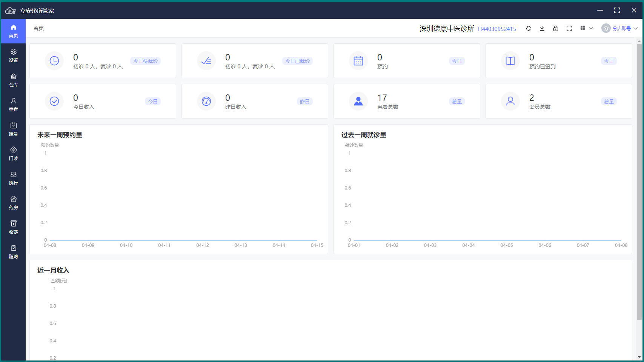This screenshot has width=644, height=362.
Task: Click the 患者总数 label text
Action: pyautogui.click(x=388, y=107)
